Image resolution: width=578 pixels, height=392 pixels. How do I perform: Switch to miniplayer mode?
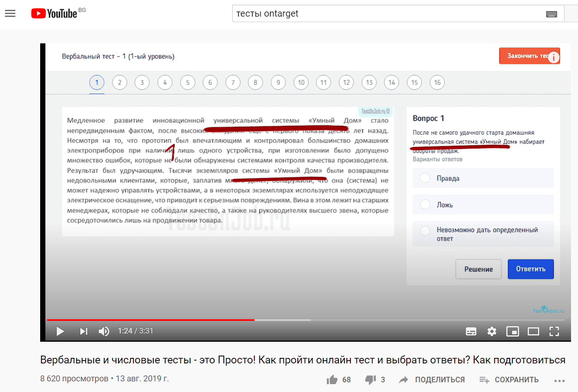tap(512, 331)
